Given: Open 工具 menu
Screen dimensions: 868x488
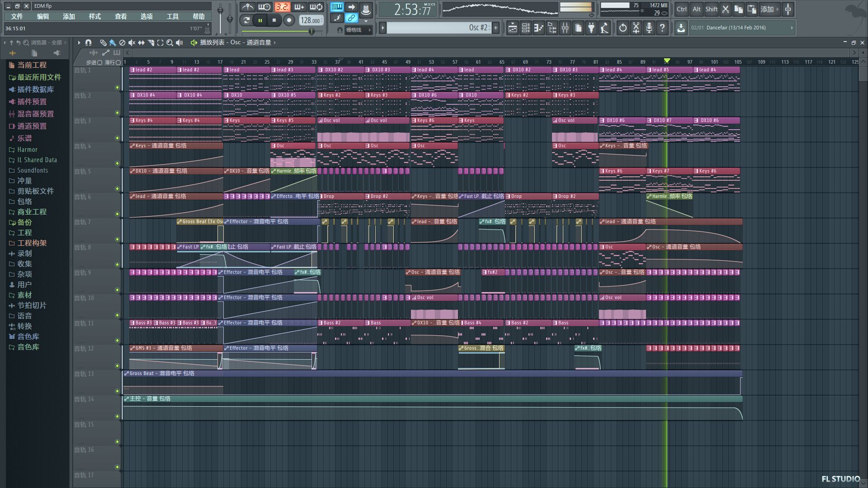Looking at the screenshot, I should (x=173, y=16).
